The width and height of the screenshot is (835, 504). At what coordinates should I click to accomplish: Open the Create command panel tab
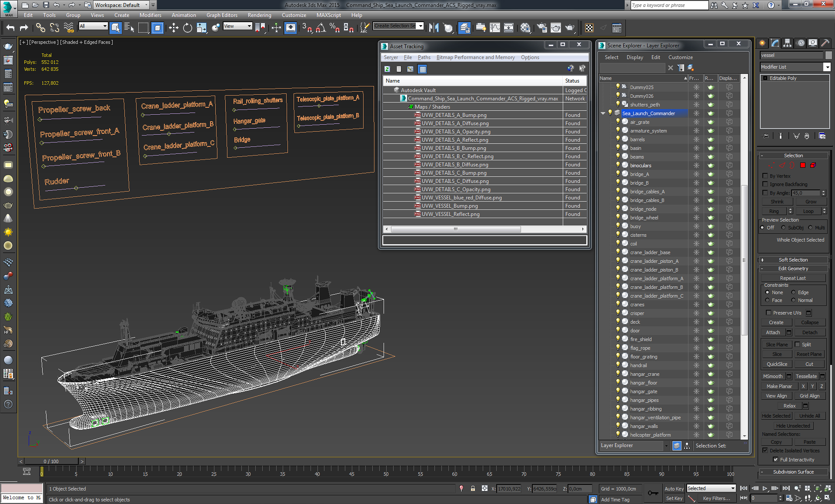click(762, 43)
